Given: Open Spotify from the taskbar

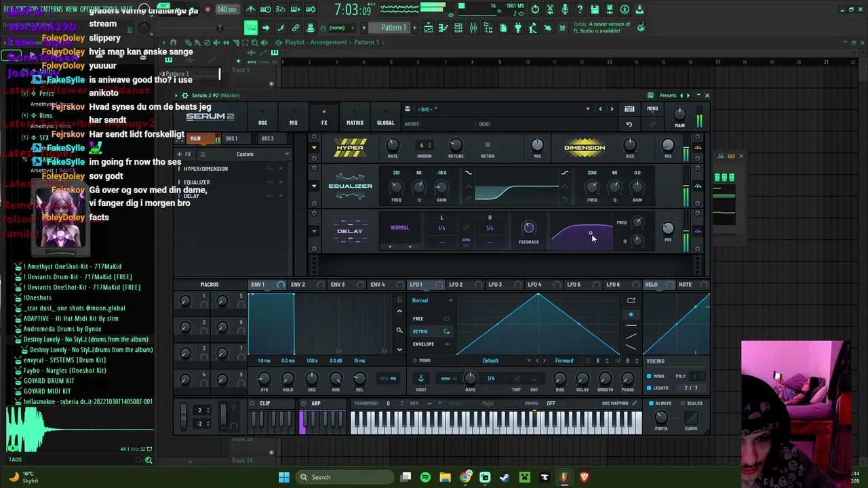Looking at the screenshot, I should pos(425,477).
